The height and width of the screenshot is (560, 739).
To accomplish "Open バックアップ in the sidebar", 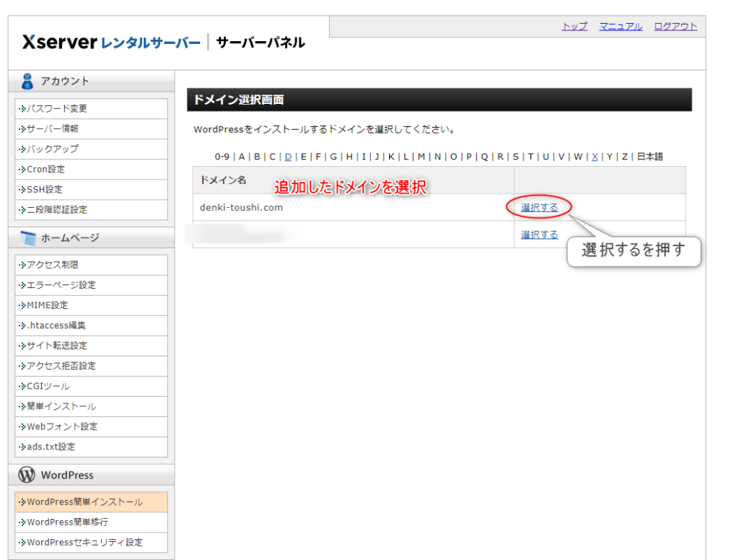I will 92,149.
